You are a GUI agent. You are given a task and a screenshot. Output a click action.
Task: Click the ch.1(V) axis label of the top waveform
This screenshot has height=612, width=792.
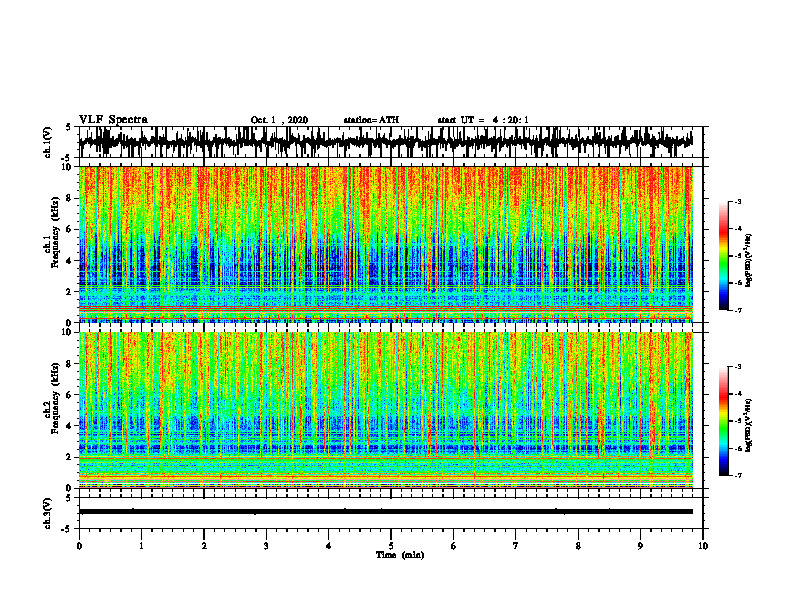[x=48, y=142]
